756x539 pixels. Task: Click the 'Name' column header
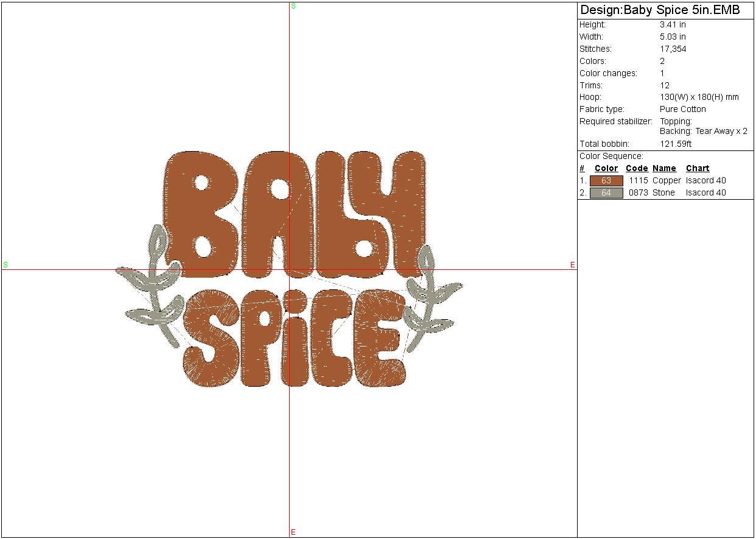pos(664,169)
